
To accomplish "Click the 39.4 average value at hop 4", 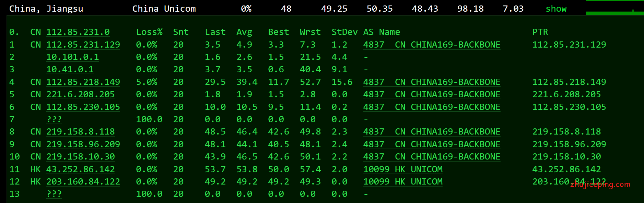I will (247, 82).
